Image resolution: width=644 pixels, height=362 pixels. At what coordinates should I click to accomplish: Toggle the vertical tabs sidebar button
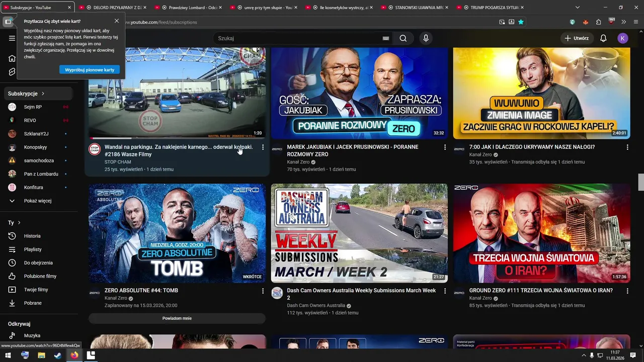click(8, 22)
